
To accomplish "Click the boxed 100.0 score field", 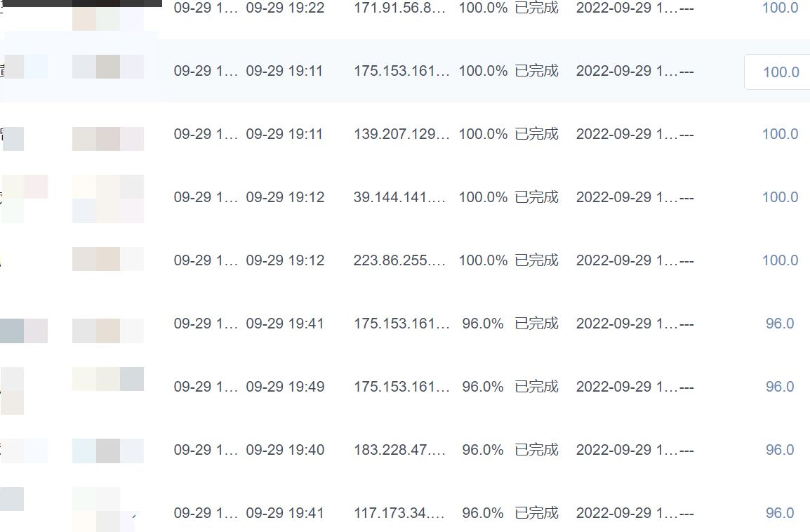I will click(x=781, y=72).
